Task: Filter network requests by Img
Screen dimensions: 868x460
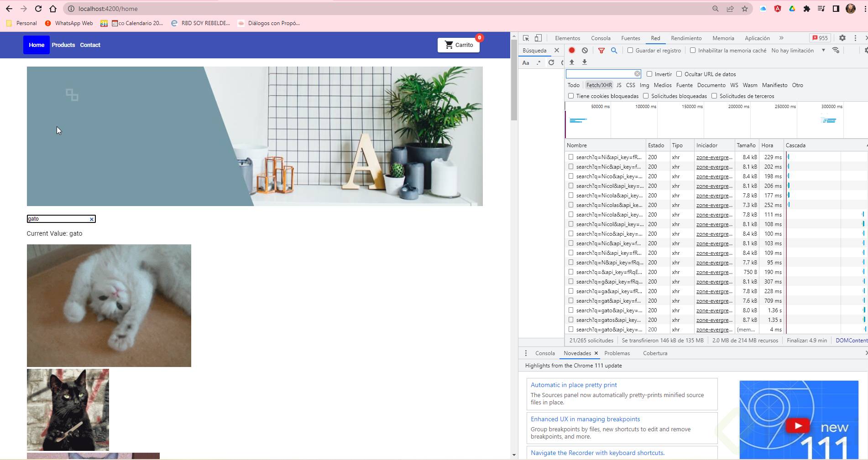Action: click(x=644, y=85)
